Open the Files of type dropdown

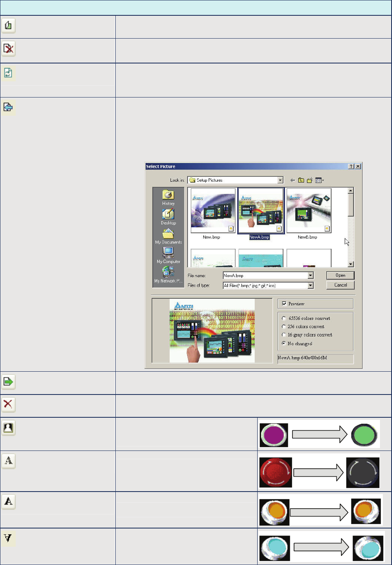pos(310,285)
